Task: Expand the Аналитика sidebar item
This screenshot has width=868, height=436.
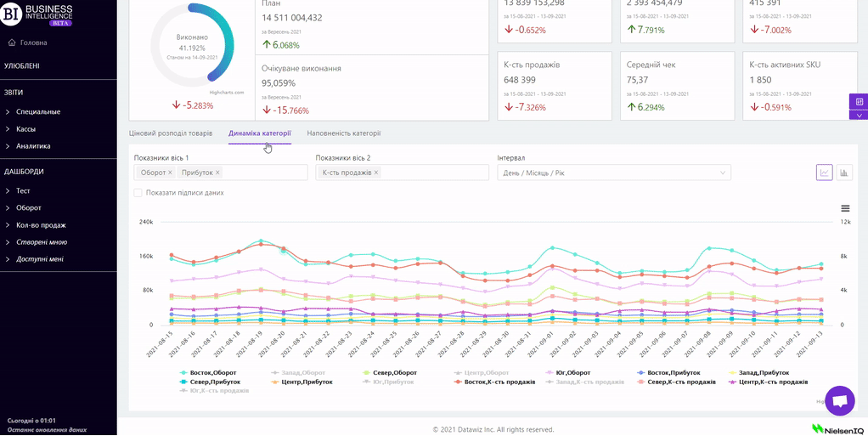Action: pyautogui.click(x=33, y=146)
